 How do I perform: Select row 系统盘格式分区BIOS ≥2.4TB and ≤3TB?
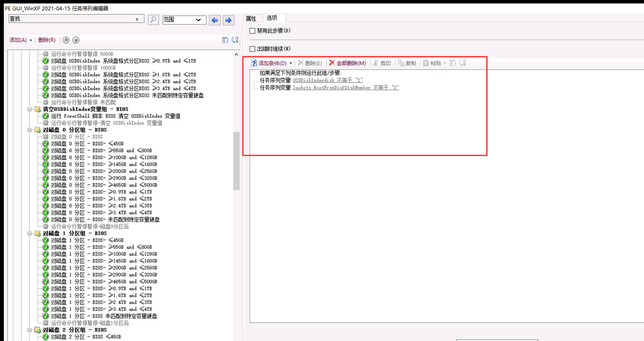123,82
